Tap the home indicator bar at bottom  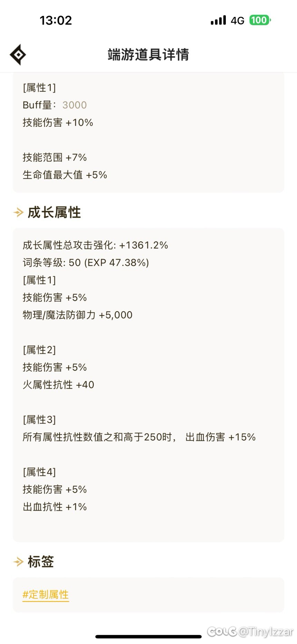(x=148, y=636)
